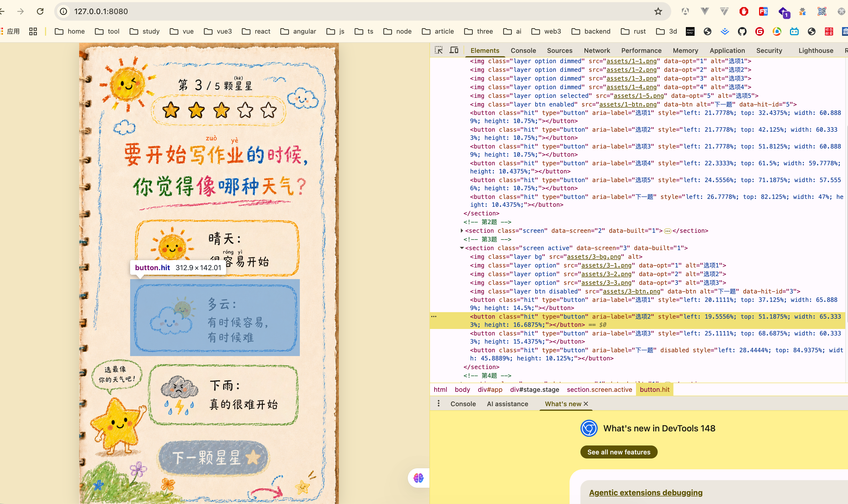Open the angular bookmarks folder
This screenshot has width=848, height=504.
click(298, 32)
